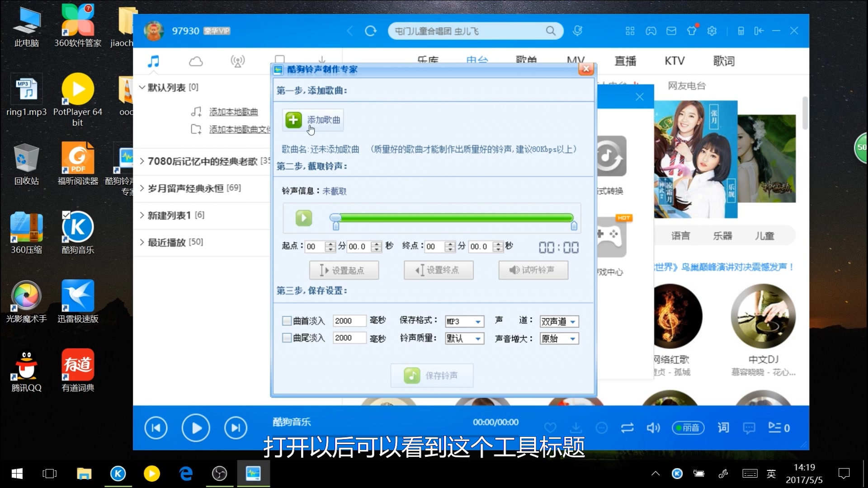Open mail message icon in Kugou

(x=671, y=31)
